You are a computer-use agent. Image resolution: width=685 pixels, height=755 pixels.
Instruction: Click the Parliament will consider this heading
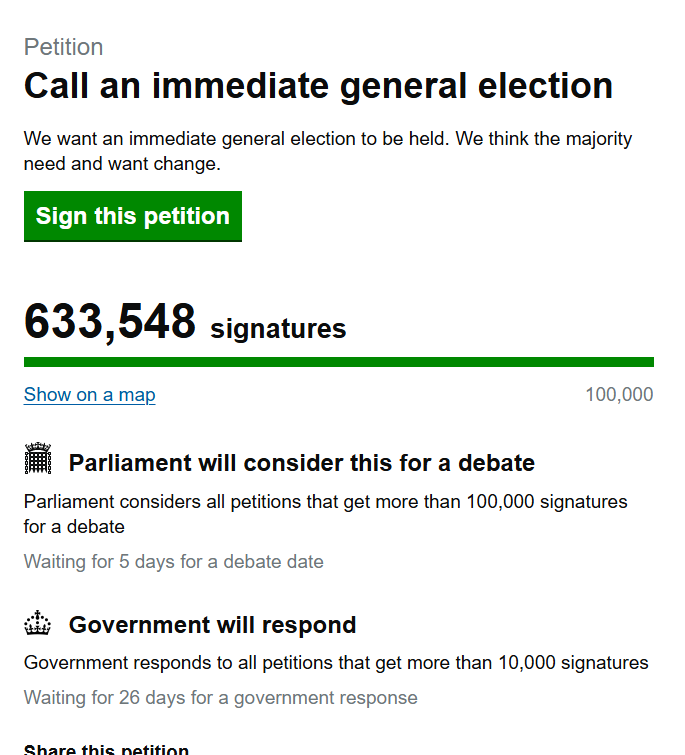click(x=301, y=463)
